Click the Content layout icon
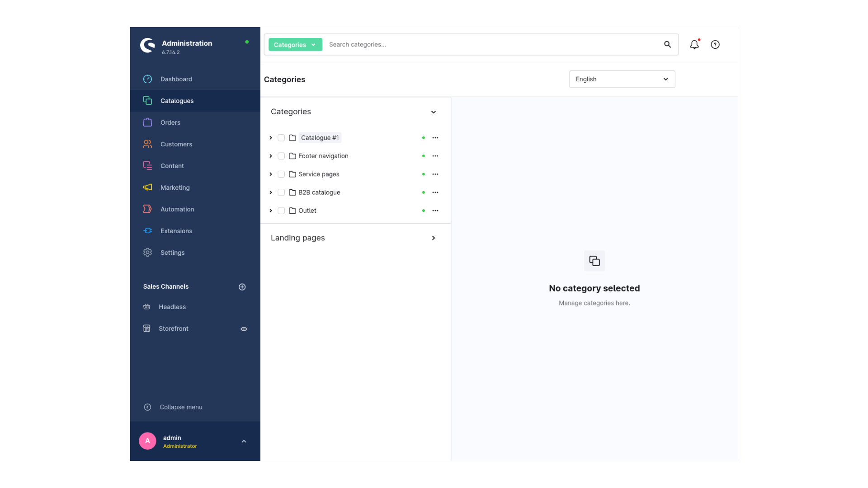Screen dimensions: 868x488 (x=147, y=166)
